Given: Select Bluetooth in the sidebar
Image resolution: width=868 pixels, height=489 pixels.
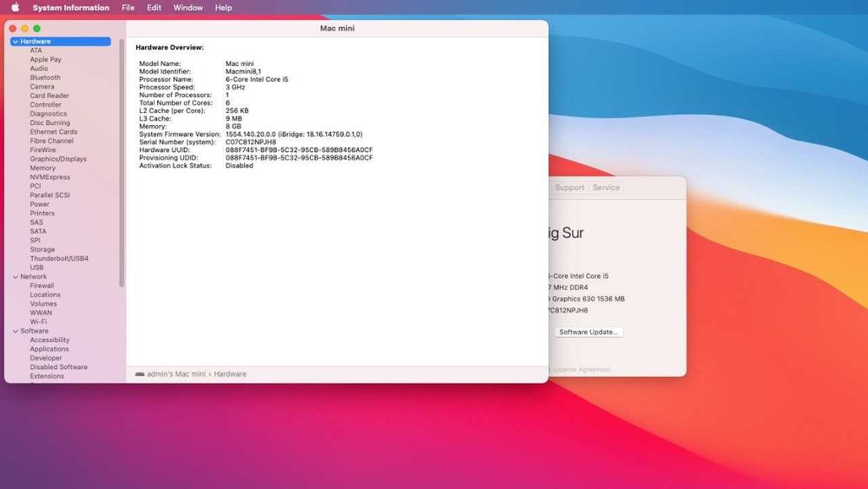Looking at the screenshot, I should [x=45, y=77].
